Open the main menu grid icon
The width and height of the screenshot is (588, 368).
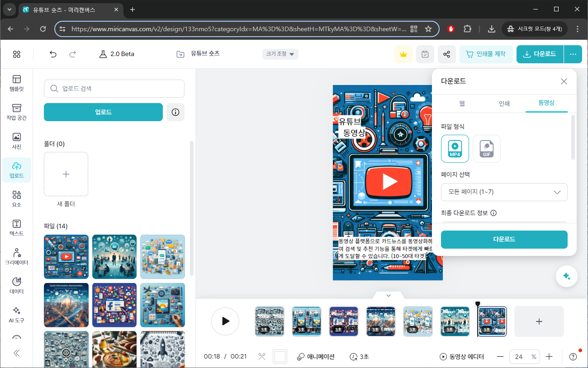pos(17,54)
